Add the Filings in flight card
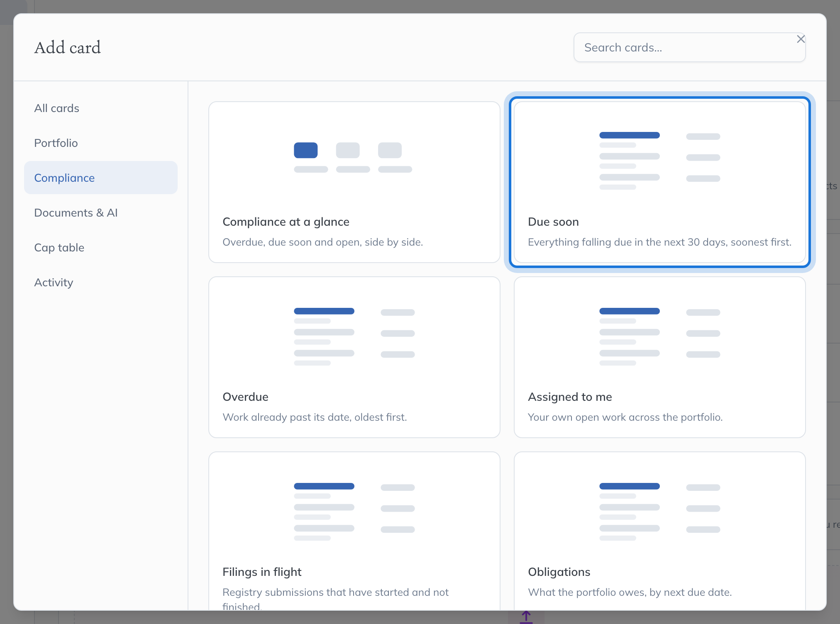This screenshot has height=624, width=840. click(x=354, y=531)
